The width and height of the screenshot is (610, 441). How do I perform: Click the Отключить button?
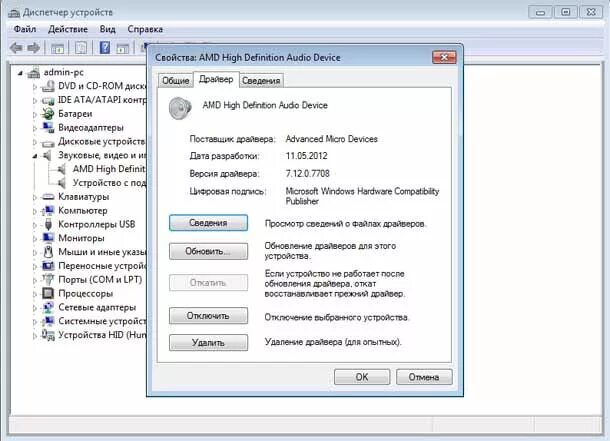click(x=208, y=315)
